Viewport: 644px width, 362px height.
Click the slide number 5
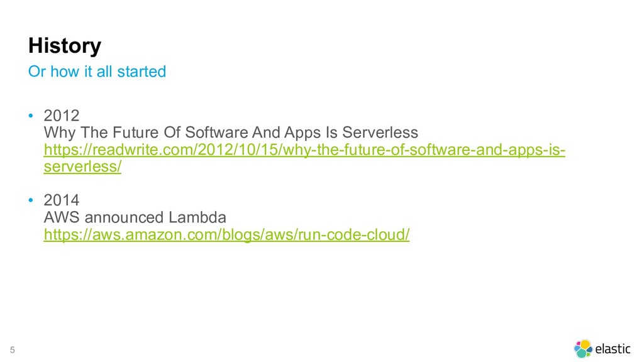[13, 350]
